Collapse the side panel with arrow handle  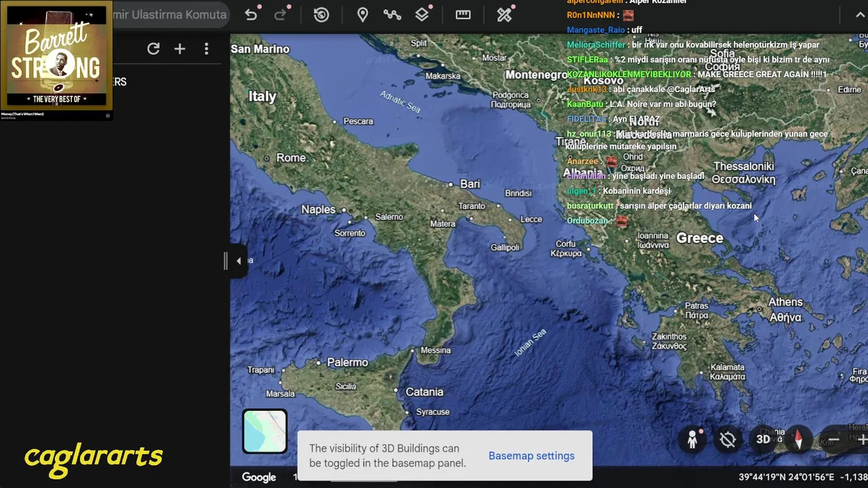(x=238, y=261)
